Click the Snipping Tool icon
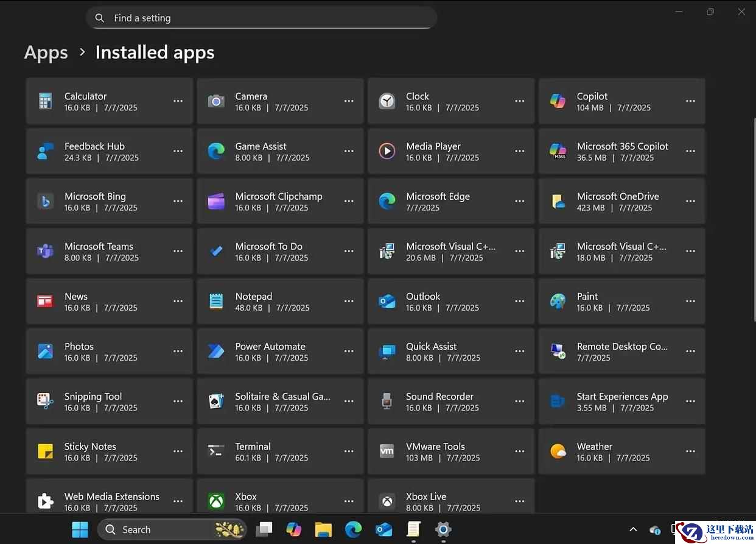Screen dimensions: 756x544 click(x=45, y=401)
